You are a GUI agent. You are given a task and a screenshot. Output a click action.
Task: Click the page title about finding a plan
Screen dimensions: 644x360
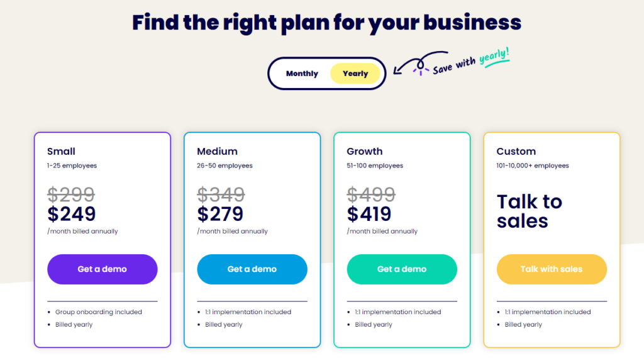coord(326,23)
